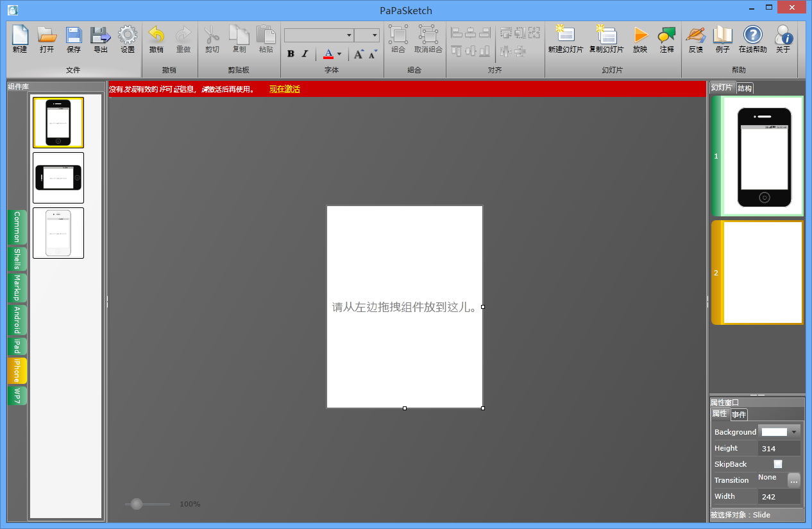This screenshot has width=812, height=529.
Task: Switch to 事件 events tab
Action: [x=739, y=414]
